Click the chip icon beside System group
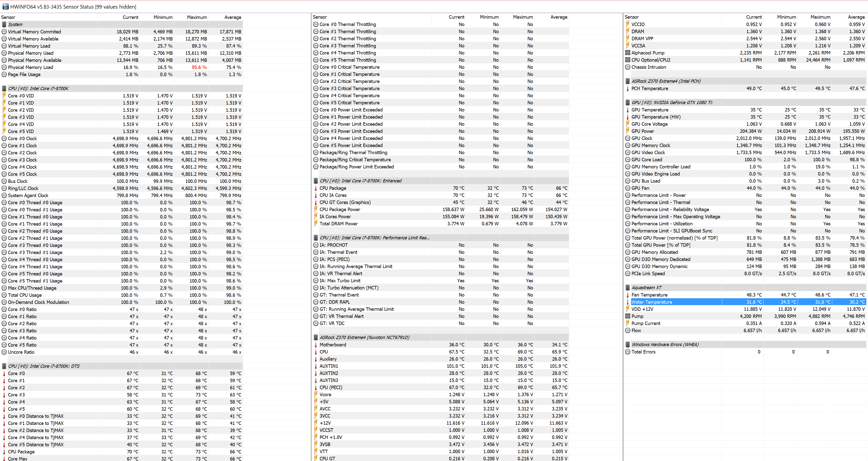Screen dimensions: 868x461 pyautogui.click(x=4, y=24)
